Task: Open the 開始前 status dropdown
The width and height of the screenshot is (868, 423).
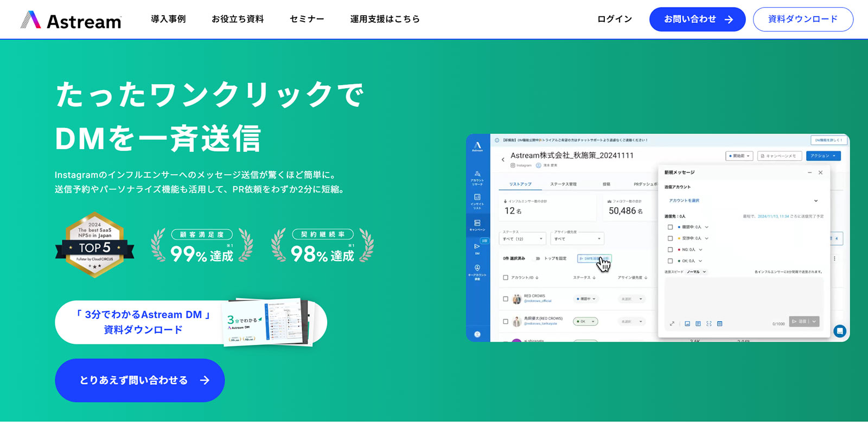Action: [x=739, y=156]
